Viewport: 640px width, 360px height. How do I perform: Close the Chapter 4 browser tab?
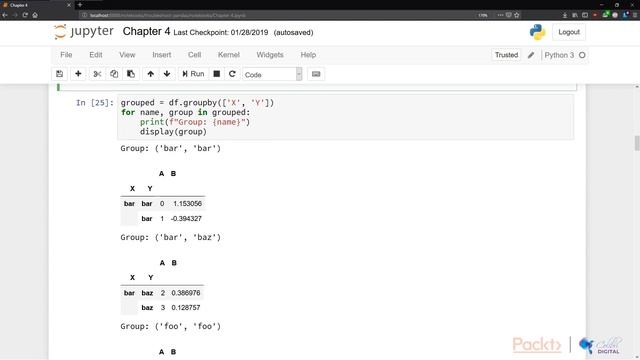pyautogui.click(x=69, y=5)
